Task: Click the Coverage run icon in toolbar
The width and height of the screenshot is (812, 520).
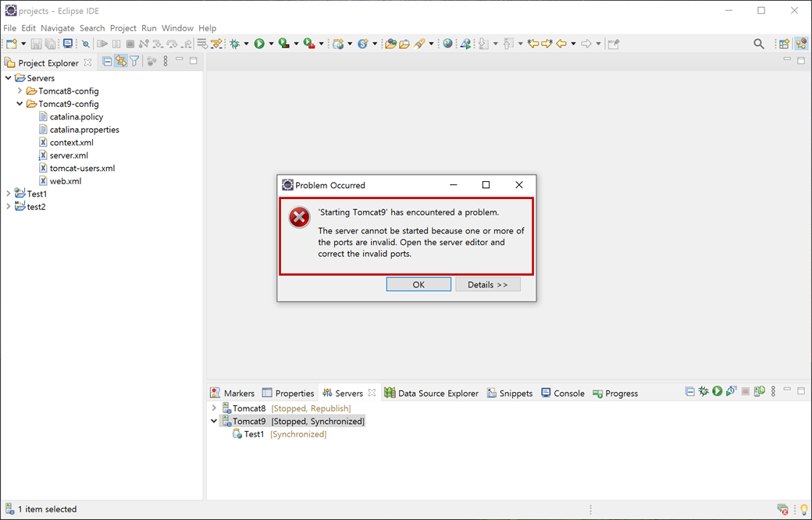Action: point(283,44)
